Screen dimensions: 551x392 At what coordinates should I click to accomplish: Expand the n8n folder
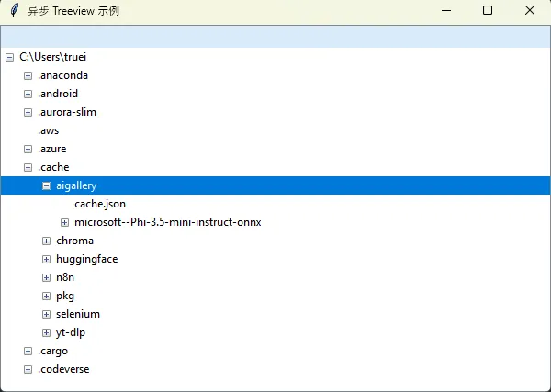tap(46, 277)
